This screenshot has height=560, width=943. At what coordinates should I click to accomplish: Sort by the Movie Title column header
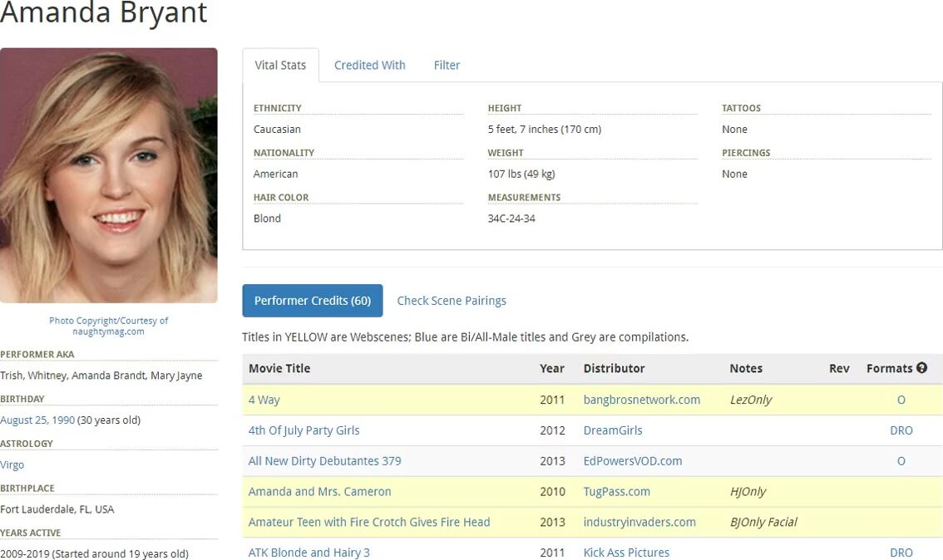pos(279,368)
